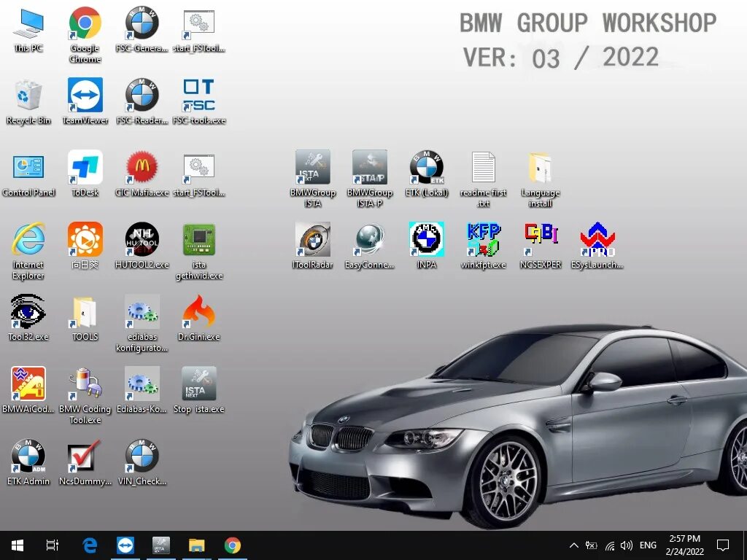
Task: Open clock showing 2:57 PM
Action: tap(684, 545)
